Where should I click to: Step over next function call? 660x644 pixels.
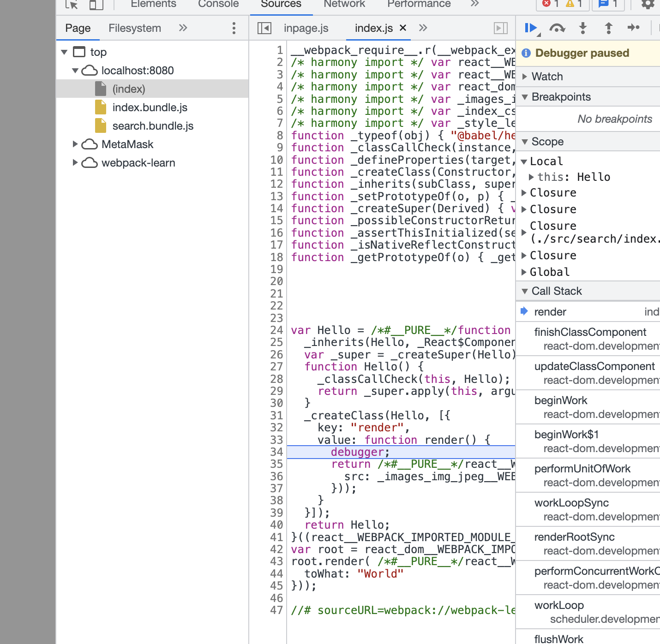point(558,29)
